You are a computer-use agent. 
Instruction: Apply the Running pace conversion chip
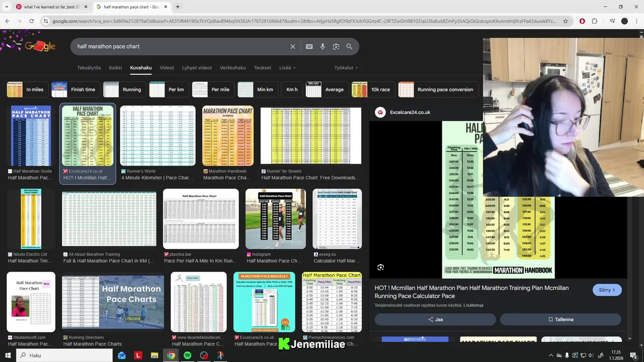click(438, 89)
